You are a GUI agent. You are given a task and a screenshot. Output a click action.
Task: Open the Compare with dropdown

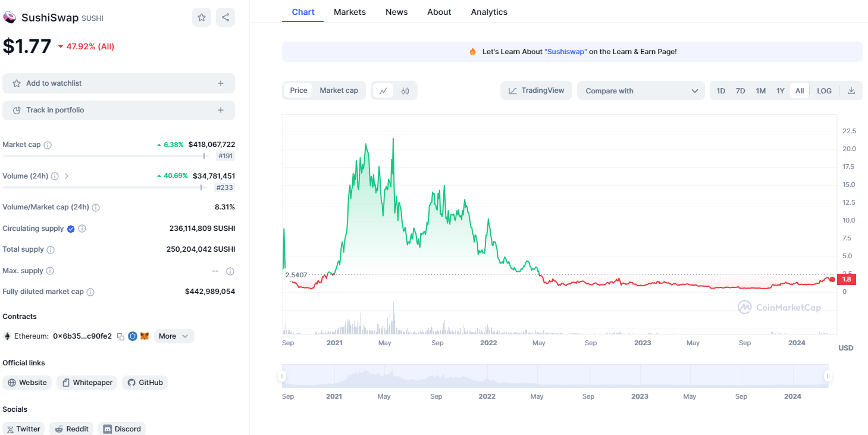(x=641, y=90)
